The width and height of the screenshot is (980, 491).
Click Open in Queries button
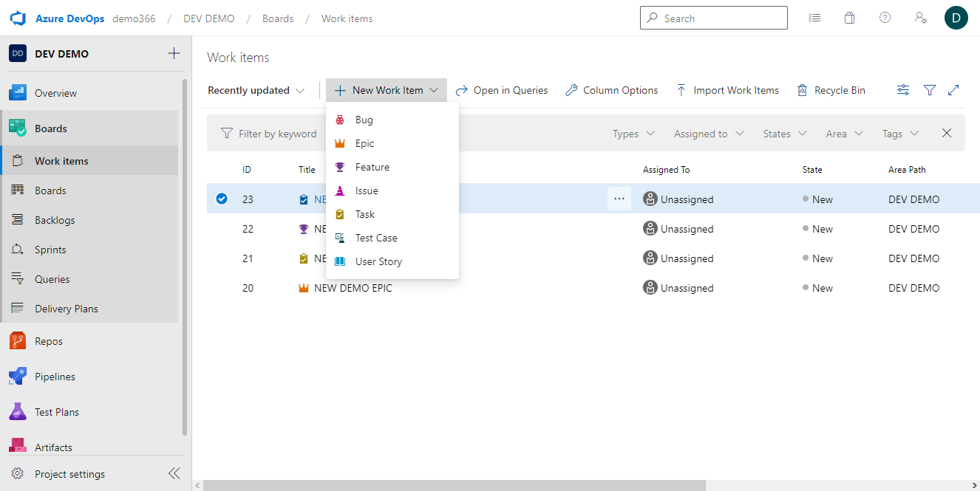coord(502,90)
